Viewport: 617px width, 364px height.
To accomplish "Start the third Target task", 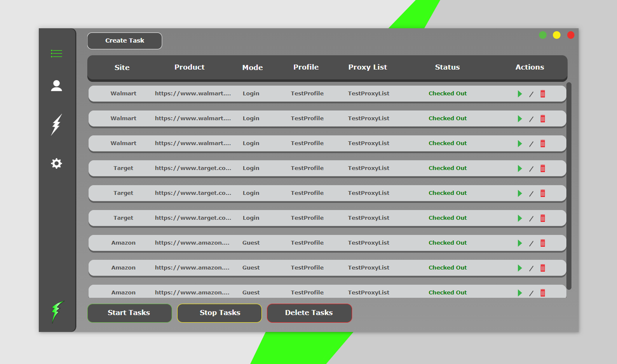I will click(x=520, y=218).
